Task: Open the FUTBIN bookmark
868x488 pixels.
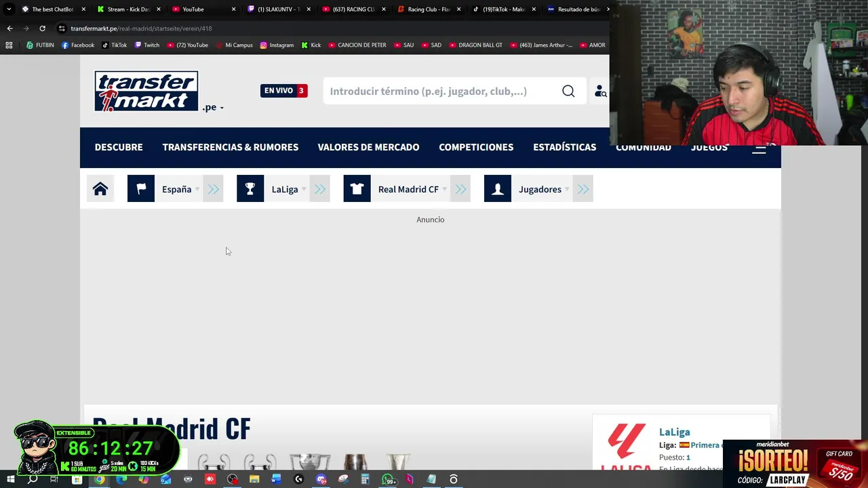Action: click(x=40, y=45)
